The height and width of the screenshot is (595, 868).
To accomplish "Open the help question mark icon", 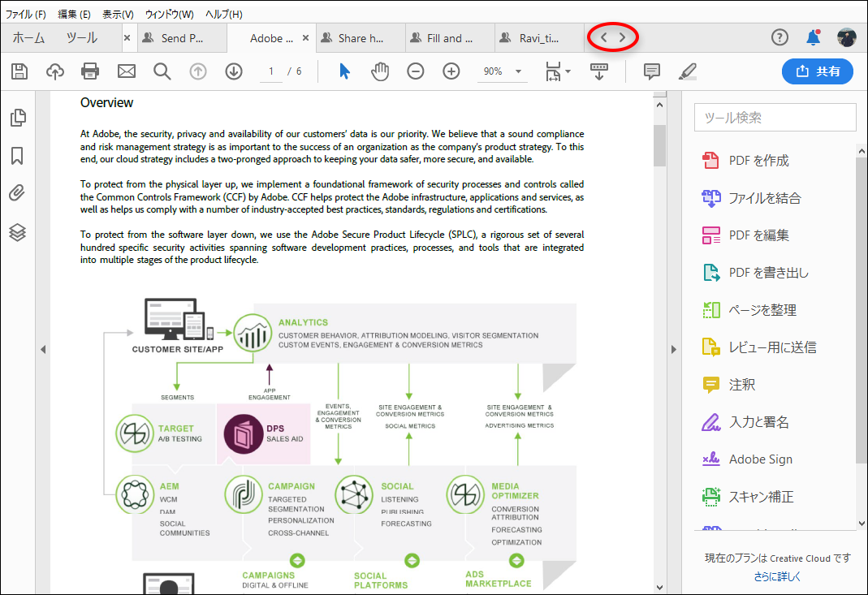I will tap(779, 37).
